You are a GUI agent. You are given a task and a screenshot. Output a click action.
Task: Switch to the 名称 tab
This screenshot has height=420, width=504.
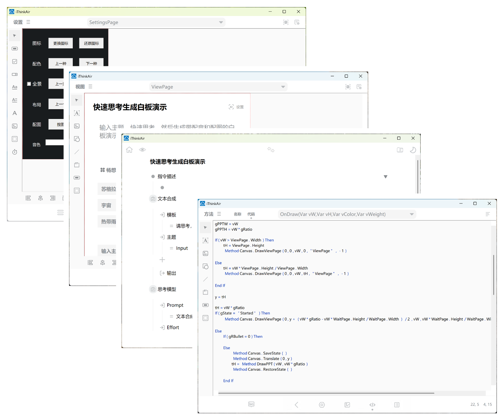click(x=238, y=214)
